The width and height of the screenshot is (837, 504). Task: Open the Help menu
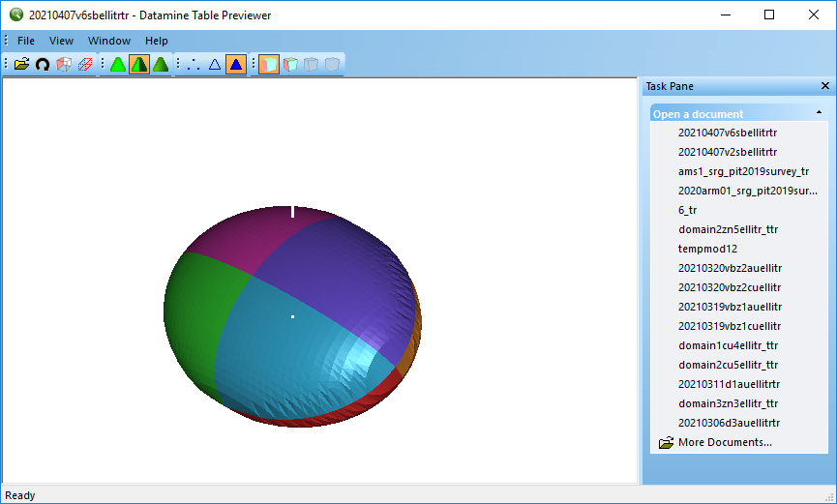(157, 41)
